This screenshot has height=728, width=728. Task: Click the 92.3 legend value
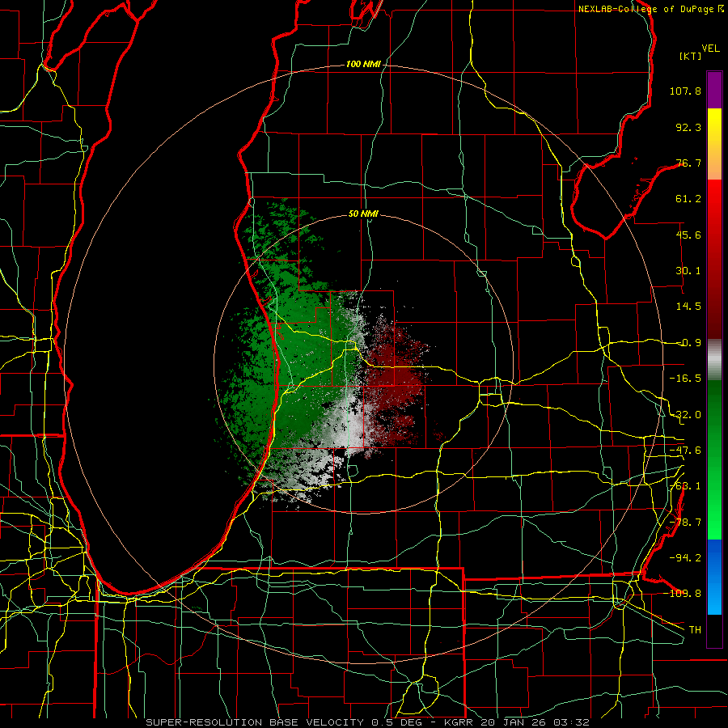point(688,127)
